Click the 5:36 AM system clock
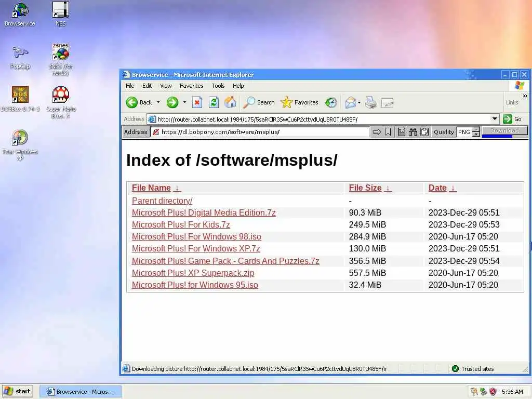 [512, 392]
